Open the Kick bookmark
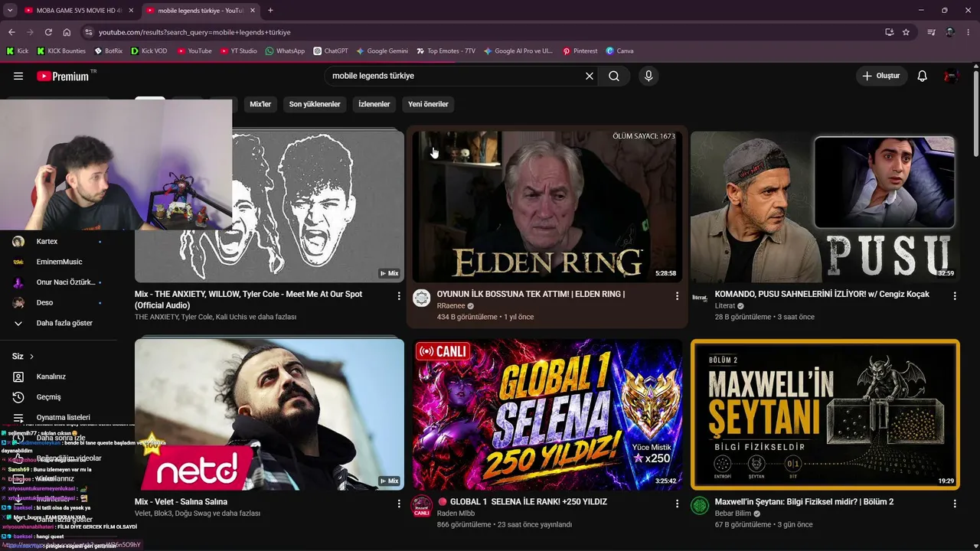The width and height of the screenshot is (980, 551). tap(18, 51)
